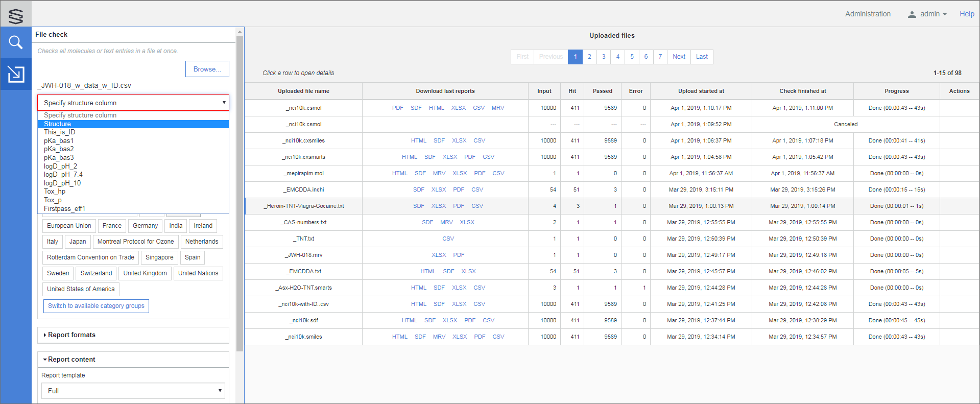The width and height of the screenshot is (980, 404).
Task: Open the search tool in the sidebar
Action: pyautogui.click(x=16, y=42)
